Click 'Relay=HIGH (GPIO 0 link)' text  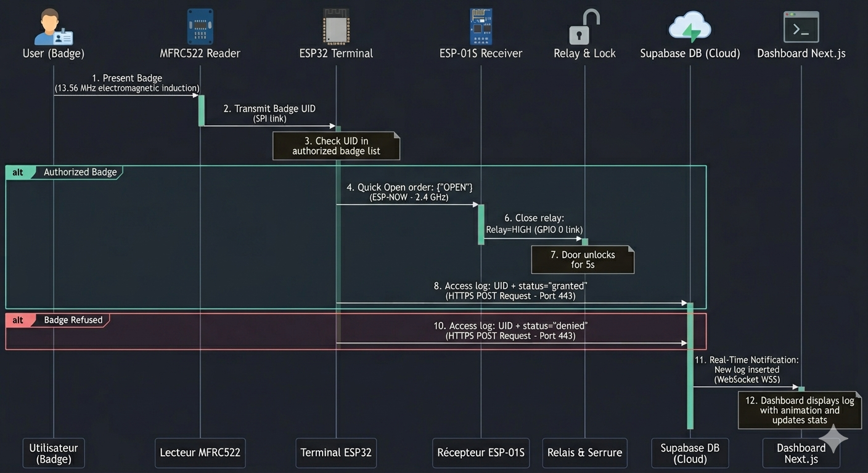pos(534,230)
